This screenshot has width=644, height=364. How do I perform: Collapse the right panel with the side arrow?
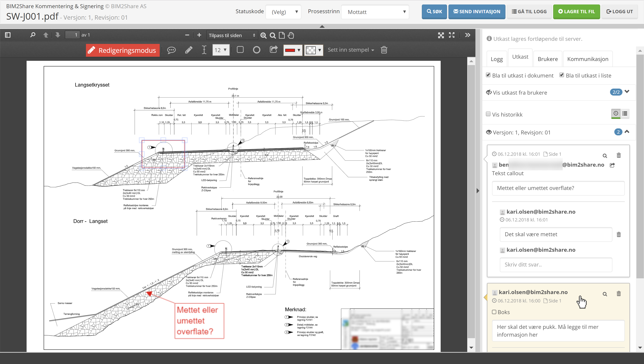tap(478, 191)
